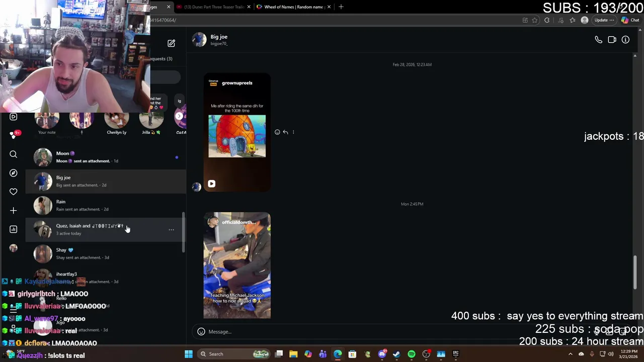Open conversation information panel

(x=625, y=40)
